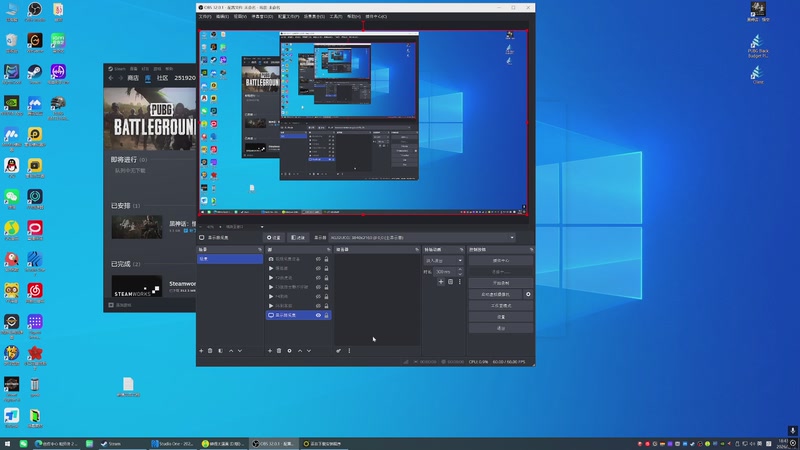Open virtual camera settings gear icon

coord(528,294)
